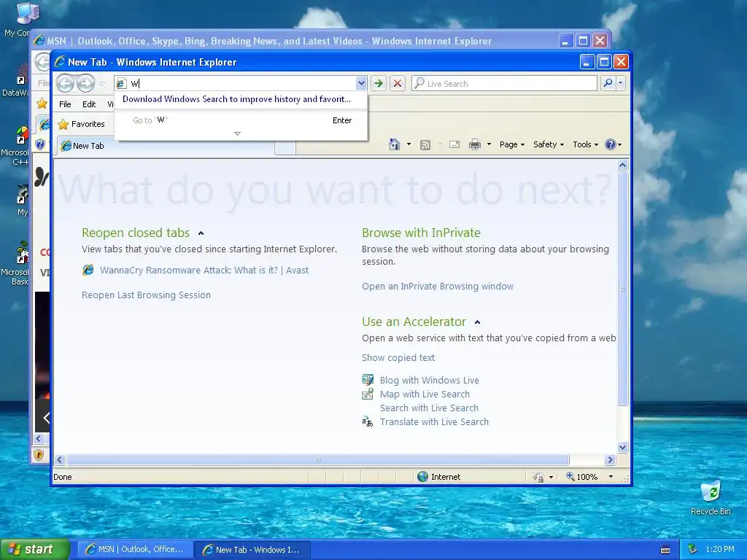This screenshot has width=747, height=560.
Task: Click the vertical scrollbar down arrow
Action: click(x=623, y=447)
